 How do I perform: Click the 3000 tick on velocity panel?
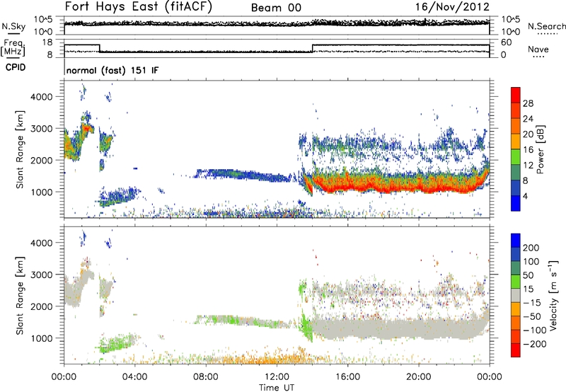(41, 275)
